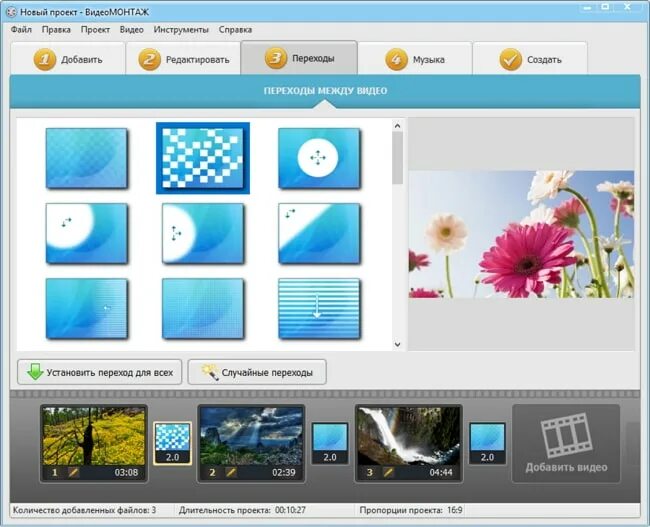Open the Проект menu
This screenshot has width=650, height=527.
pos(95,30)
